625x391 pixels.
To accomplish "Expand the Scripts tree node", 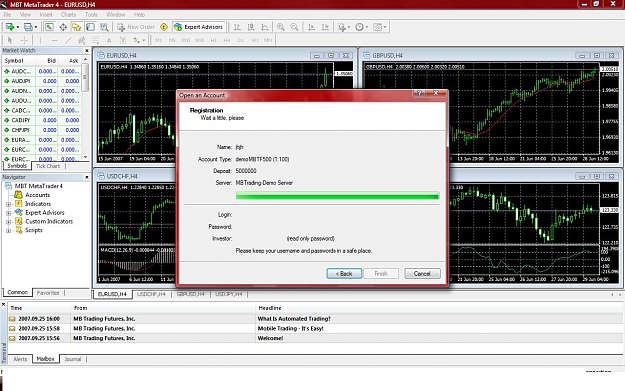I will click(8, 230).
